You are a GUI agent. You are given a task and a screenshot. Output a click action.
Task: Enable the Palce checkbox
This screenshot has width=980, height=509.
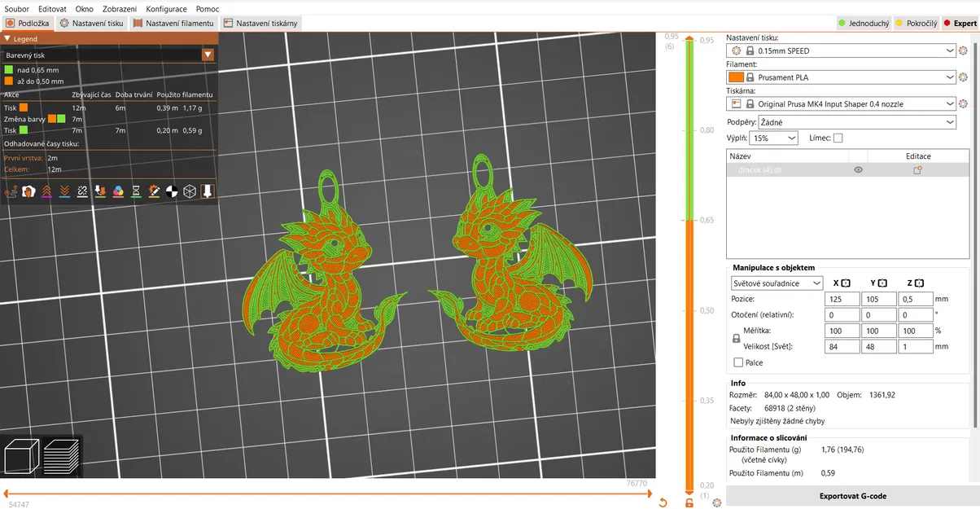click(x=738, y=362)
